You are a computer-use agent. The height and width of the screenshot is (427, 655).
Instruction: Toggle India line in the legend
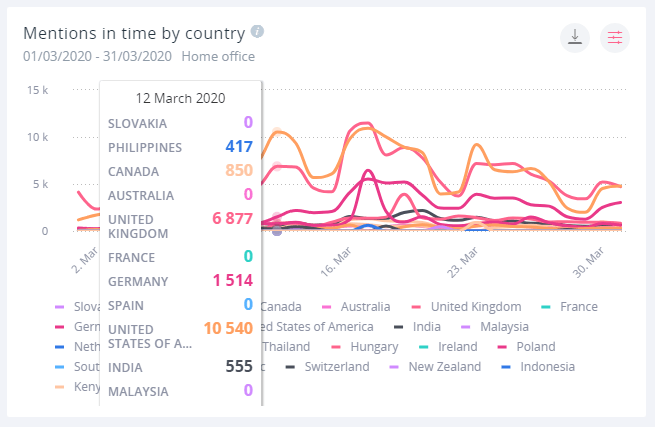(x=424, y=326)
